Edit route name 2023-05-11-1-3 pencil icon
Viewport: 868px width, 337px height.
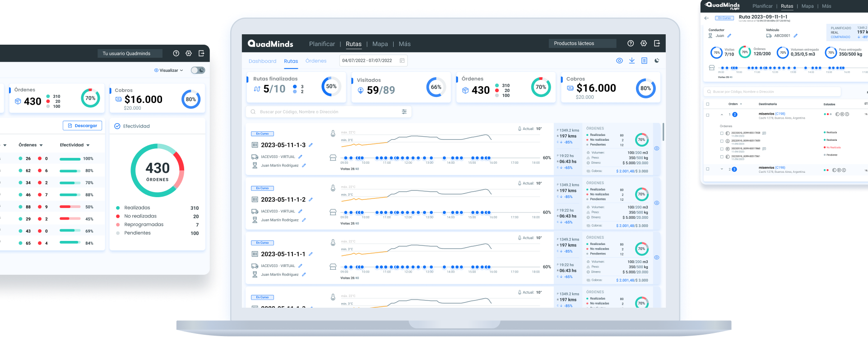click(311, 145)
